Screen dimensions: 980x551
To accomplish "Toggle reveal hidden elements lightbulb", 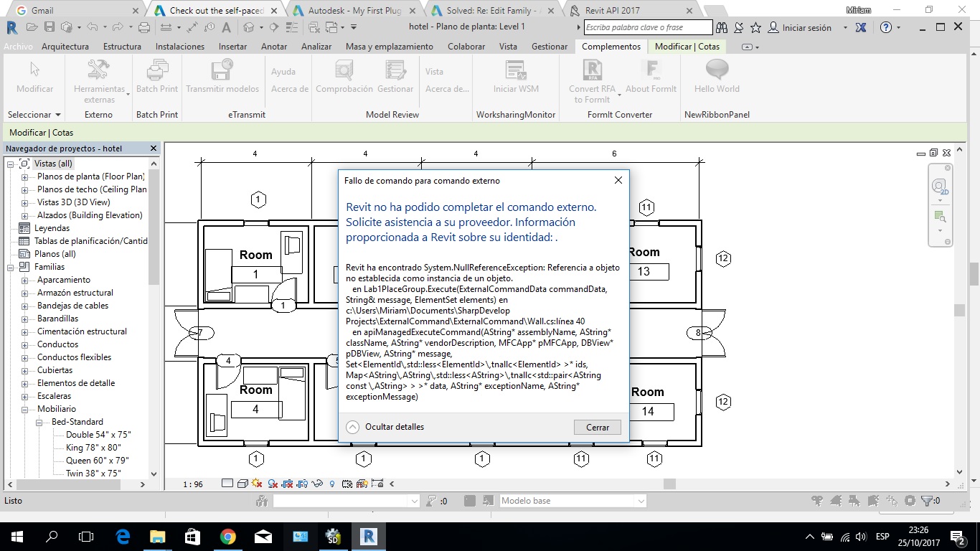I will [x=332, y=484].
